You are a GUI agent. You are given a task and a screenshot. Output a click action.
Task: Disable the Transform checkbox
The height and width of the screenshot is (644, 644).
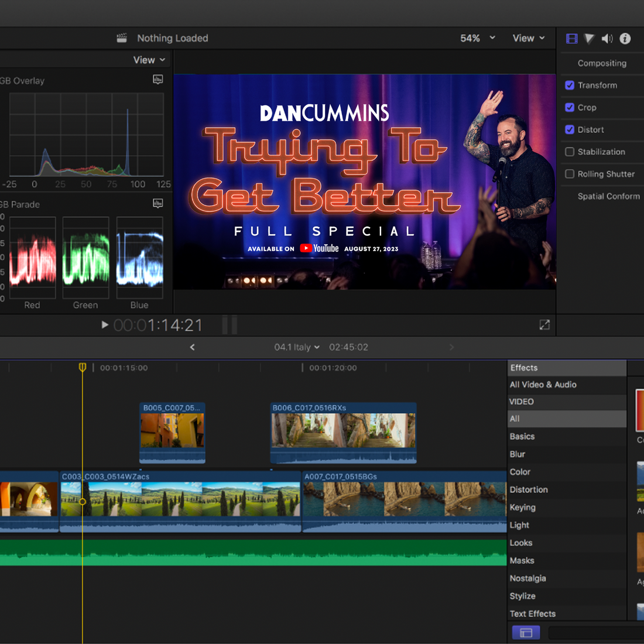570,85
